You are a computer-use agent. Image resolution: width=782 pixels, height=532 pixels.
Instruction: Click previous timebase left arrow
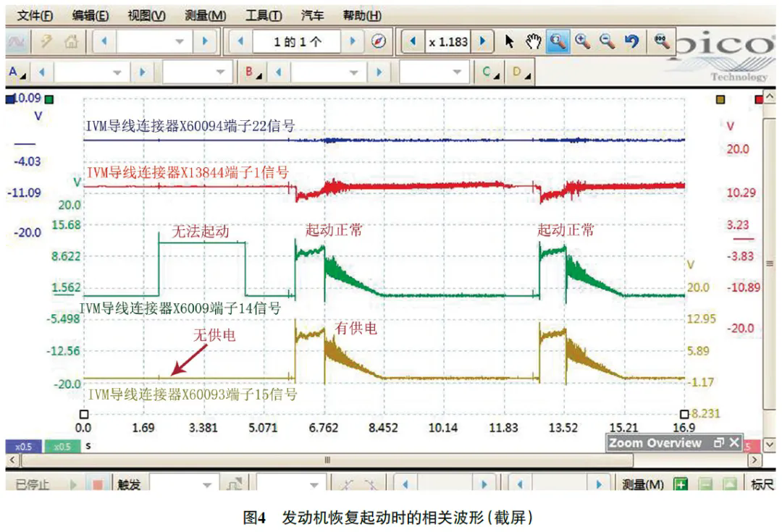[104, 41]
